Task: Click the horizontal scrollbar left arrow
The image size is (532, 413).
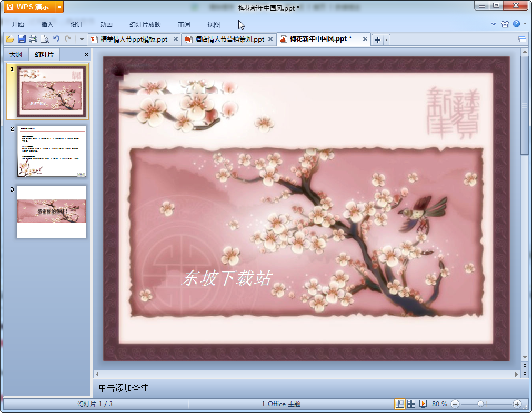Action: [x=97, y=374]
